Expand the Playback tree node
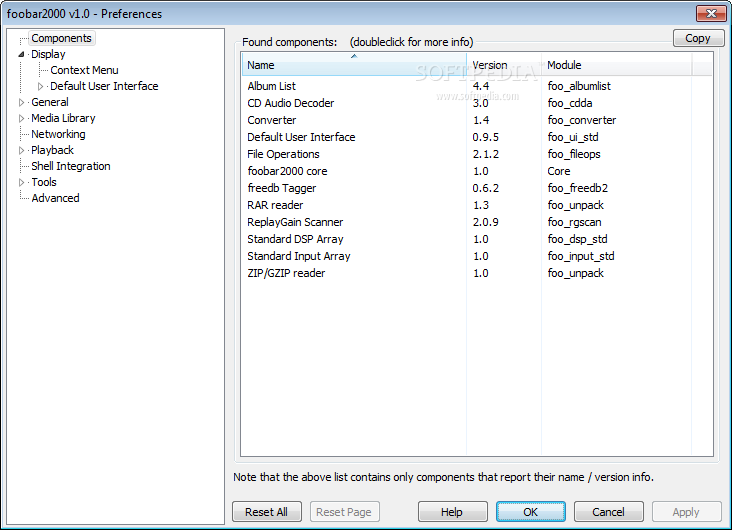The width and height of the screenshot is (732, 530). coord(21,150)
